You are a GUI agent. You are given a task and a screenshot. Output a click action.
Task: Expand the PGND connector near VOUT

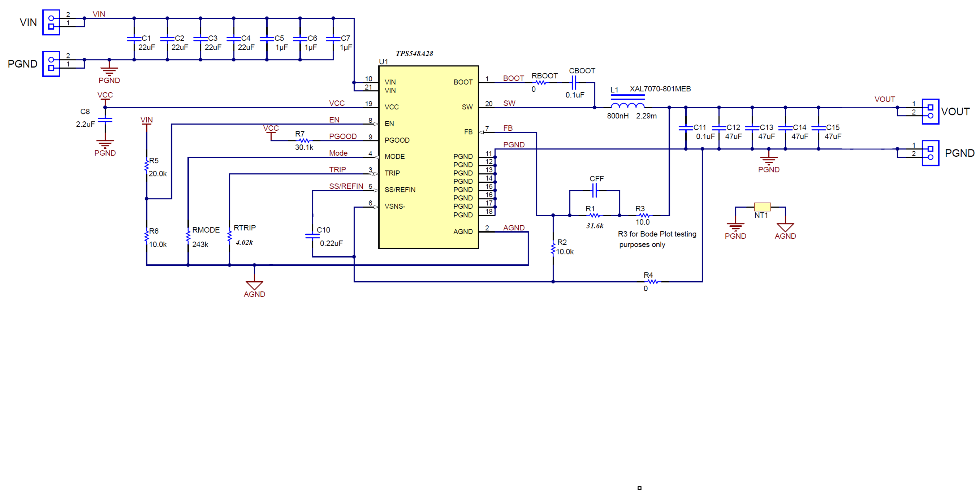coord(930,153)
